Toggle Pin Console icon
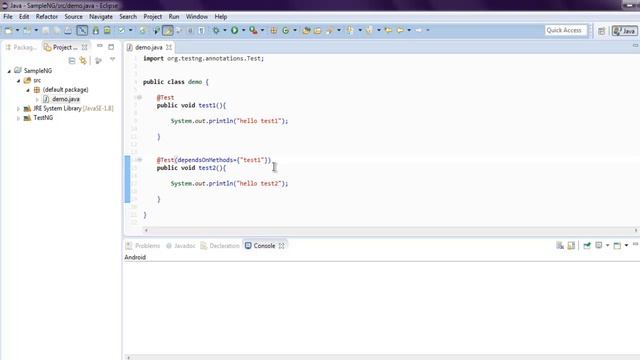 pos(587,245)
